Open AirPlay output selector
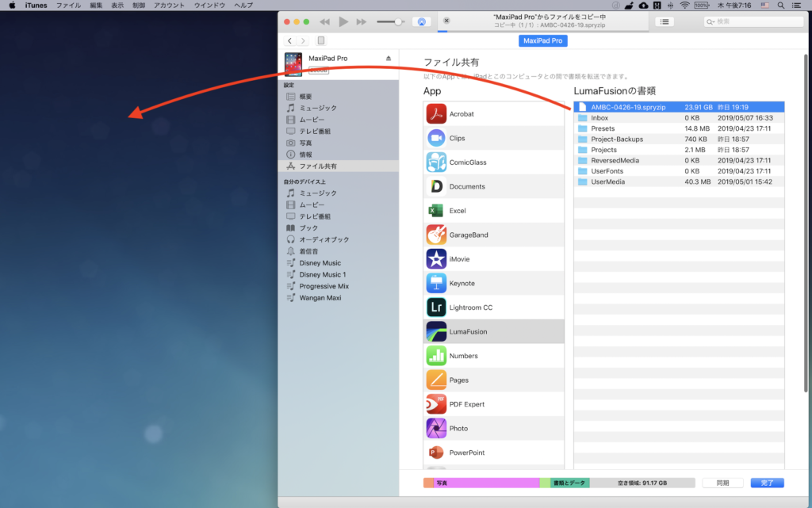Screen dimensions: 812x508 click(x=422, y=21)
